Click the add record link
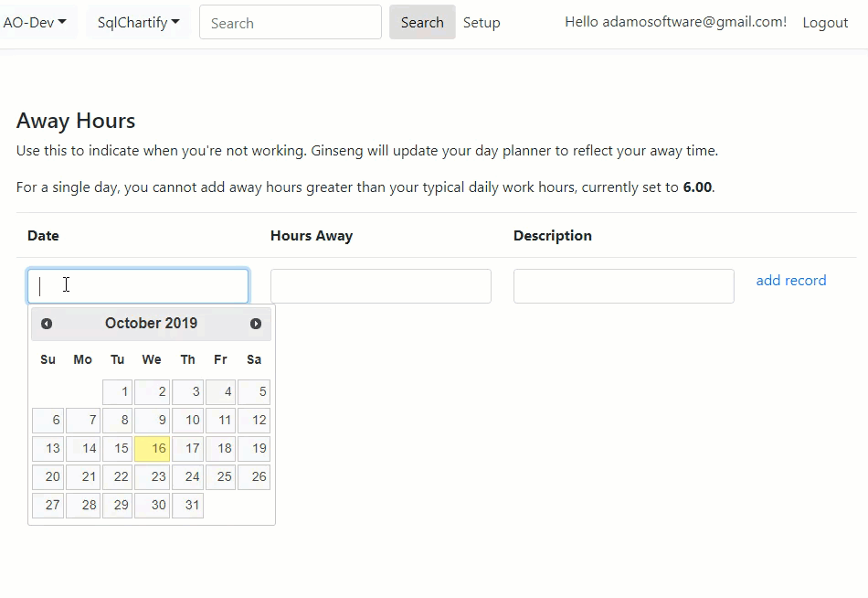 point(790,281)
